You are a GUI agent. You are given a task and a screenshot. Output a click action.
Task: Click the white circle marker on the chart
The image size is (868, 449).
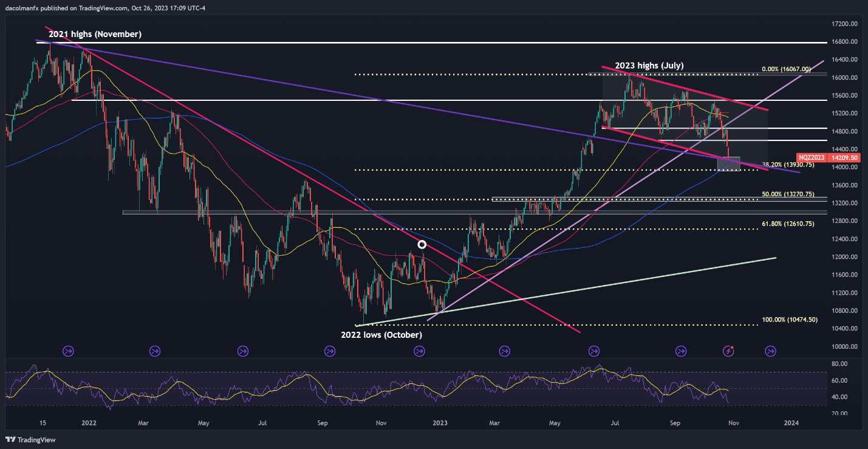coord(422,244)
